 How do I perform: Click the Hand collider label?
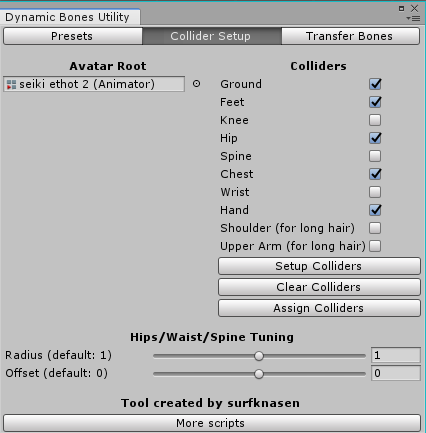point(234,210)
